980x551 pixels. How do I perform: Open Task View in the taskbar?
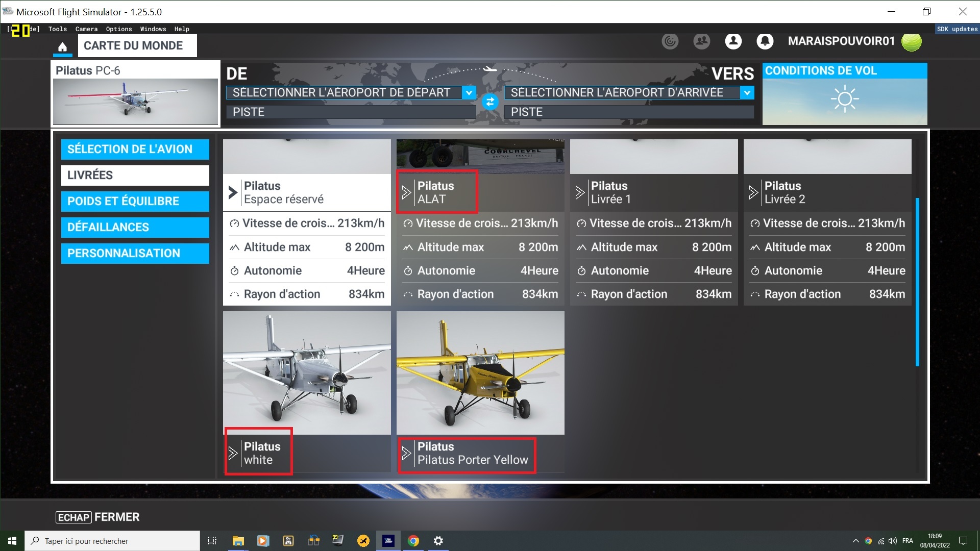(212, 541)
